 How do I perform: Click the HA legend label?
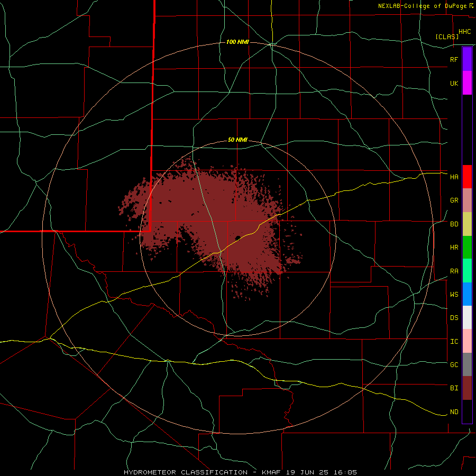point(454,177)
